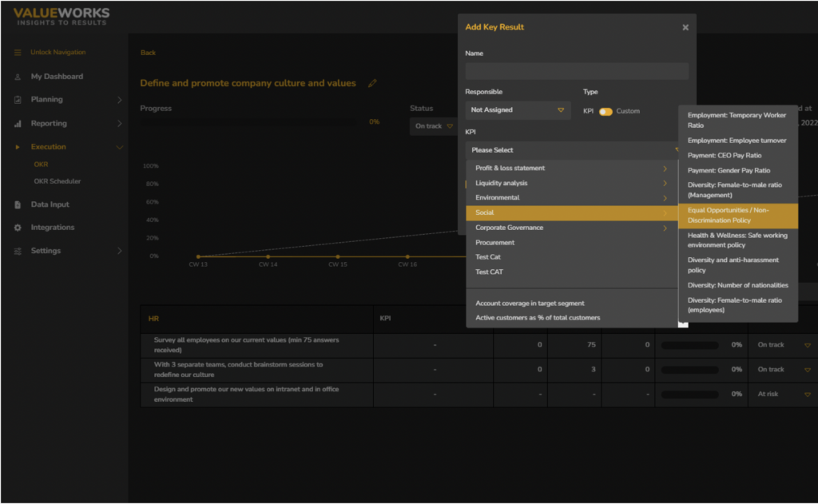Click the Back link

coord(148,53)
